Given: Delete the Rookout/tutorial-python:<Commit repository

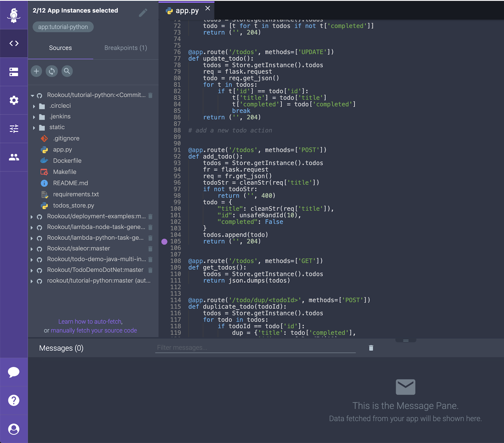Looking at the screenshot, I should 151,95.
